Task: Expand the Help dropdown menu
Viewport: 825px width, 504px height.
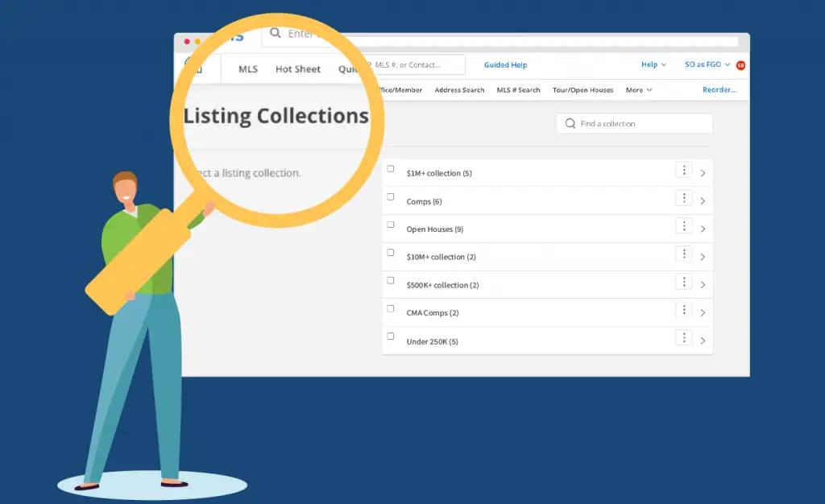Action: point(653,64)
